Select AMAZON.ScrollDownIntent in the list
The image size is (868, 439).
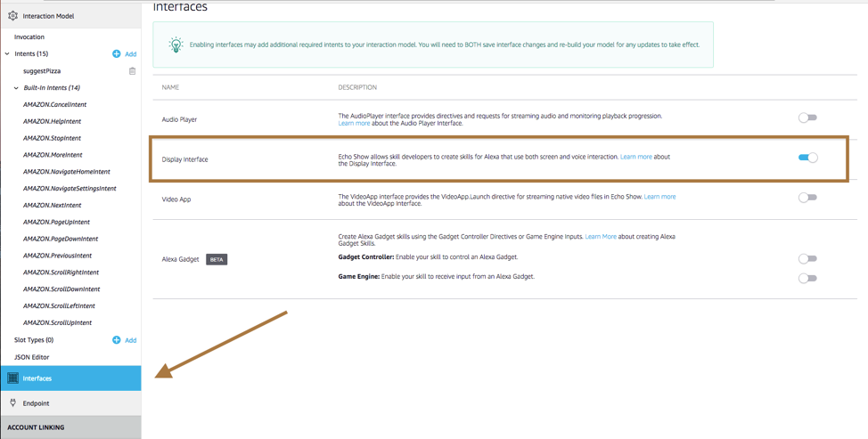click(61, 289)
